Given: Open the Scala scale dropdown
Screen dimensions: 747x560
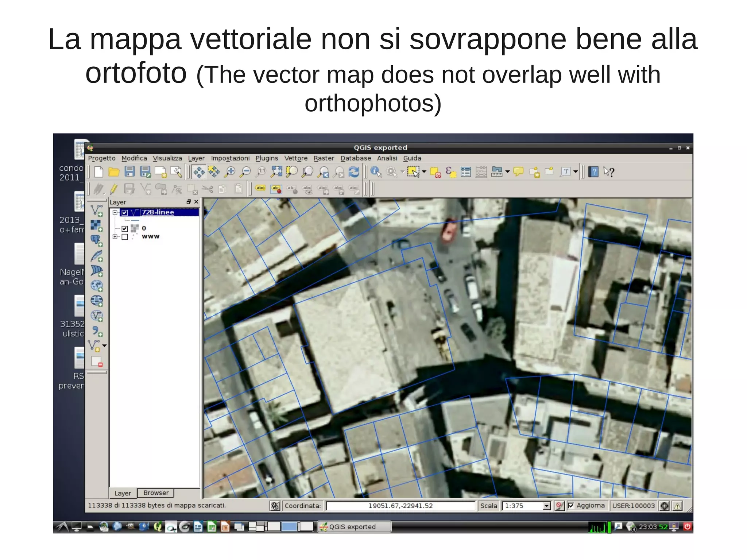Looking at the screenshot, I should 547,506.
